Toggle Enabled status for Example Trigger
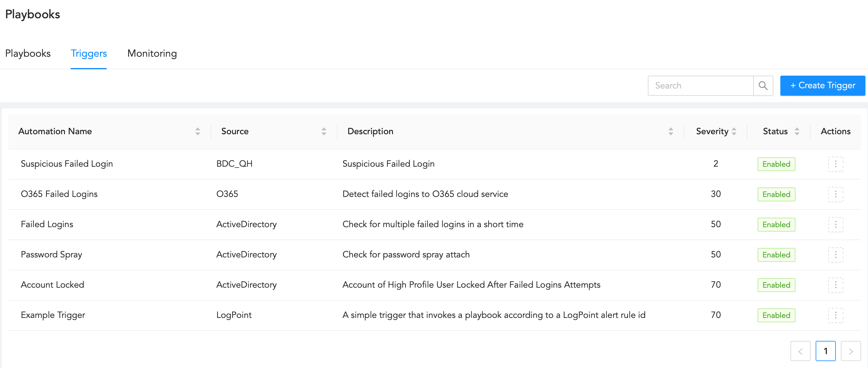Screen dimensions: 868x368 [776, 315]
